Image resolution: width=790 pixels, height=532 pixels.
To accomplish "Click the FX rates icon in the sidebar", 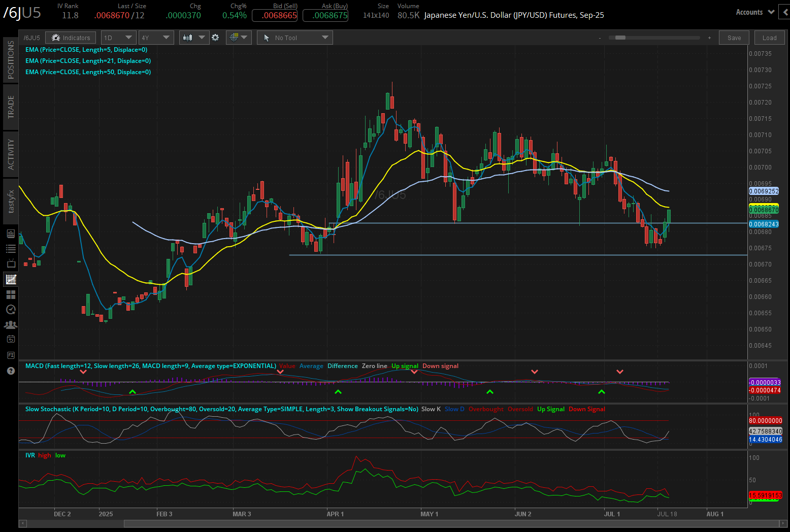I will (11, 355).
